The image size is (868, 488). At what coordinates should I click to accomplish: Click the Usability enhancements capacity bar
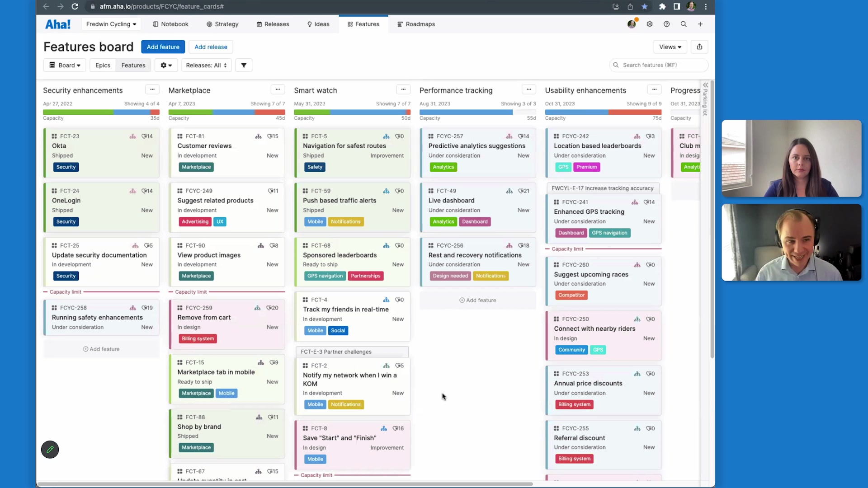(603, 112)
